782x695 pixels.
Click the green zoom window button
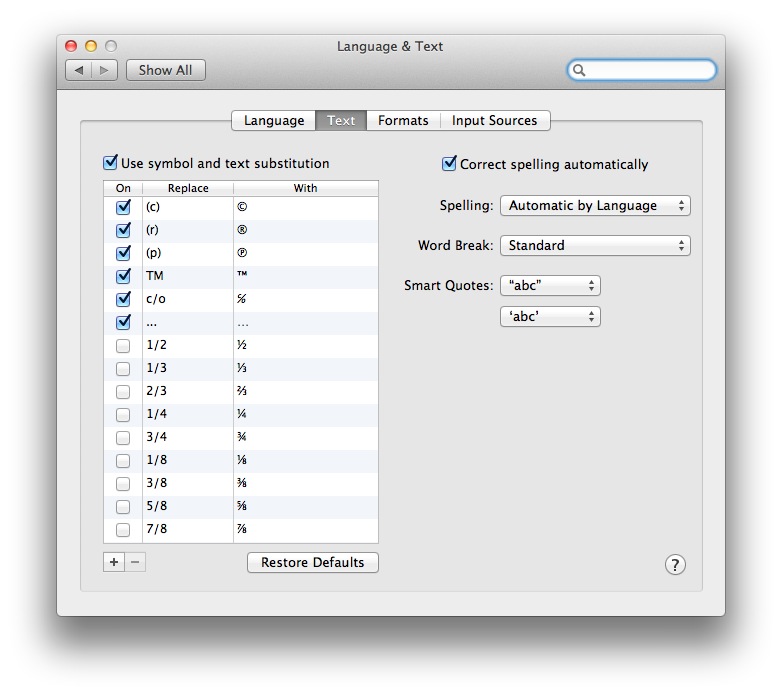tap(111, 46)
